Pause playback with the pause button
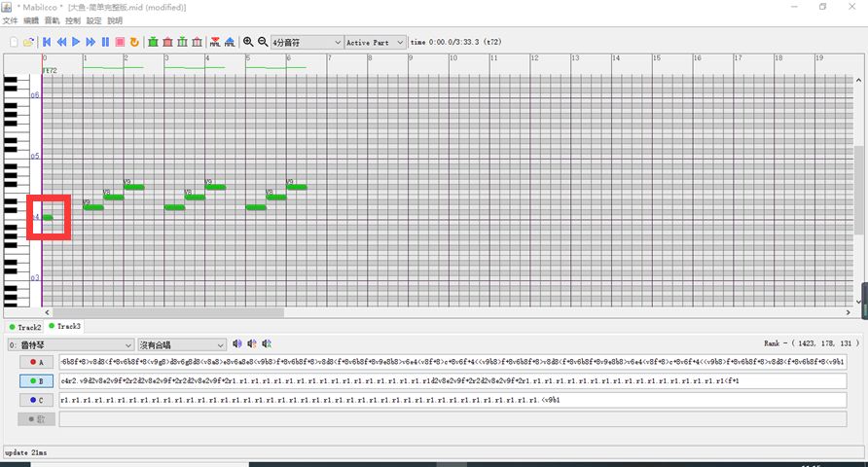868x467 pixels. [105, 42]
